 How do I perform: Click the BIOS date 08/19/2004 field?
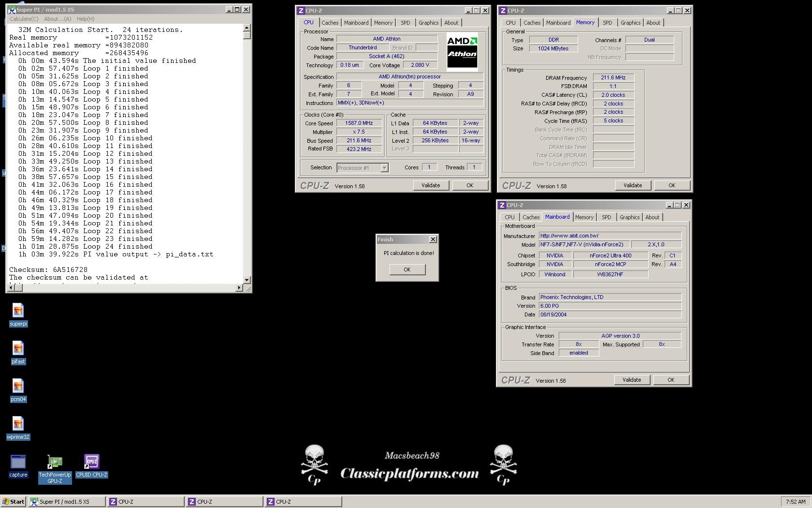610,314
